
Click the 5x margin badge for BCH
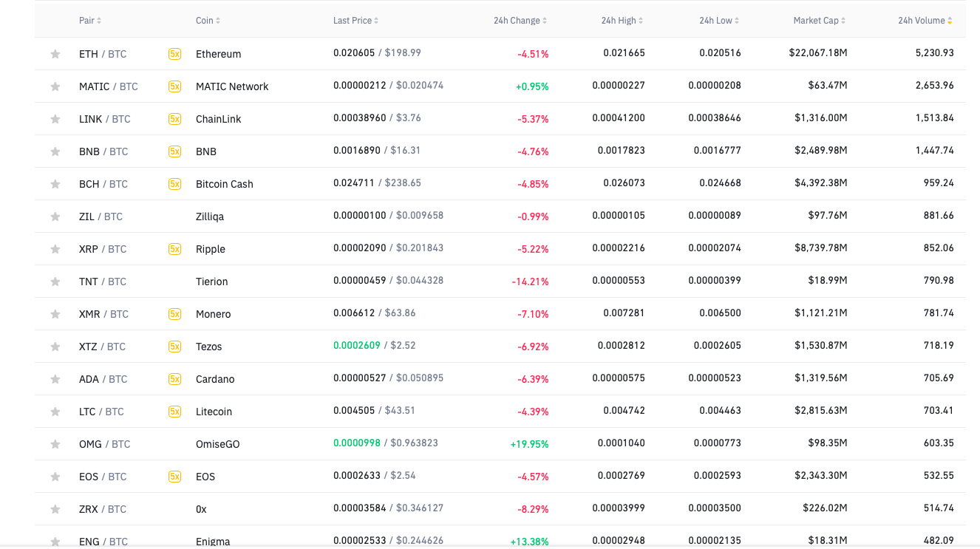(174, 184)
